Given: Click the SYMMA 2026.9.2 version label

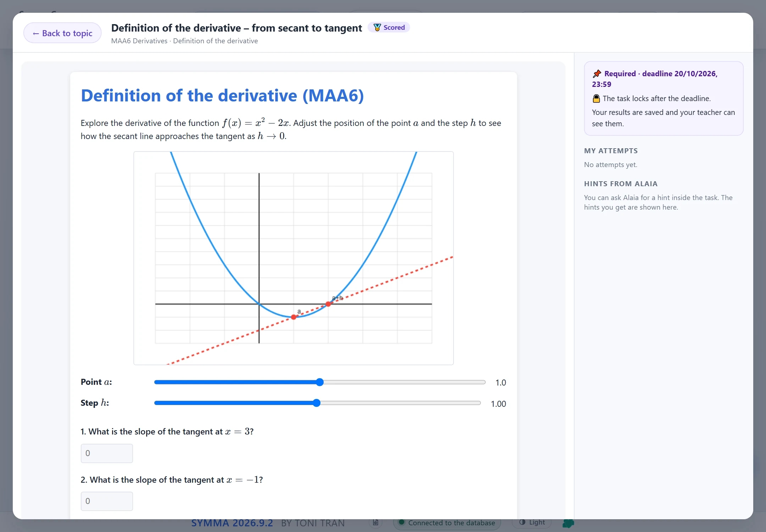Looking at the screenshot, I should pyautogui.click(x=232, y=523).
